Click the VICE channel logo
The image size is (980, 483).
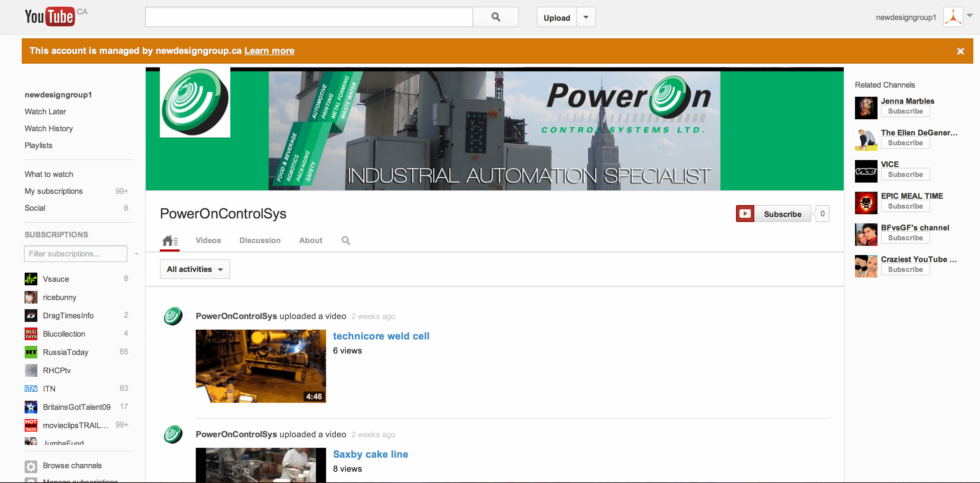click(x=866, y=171)
